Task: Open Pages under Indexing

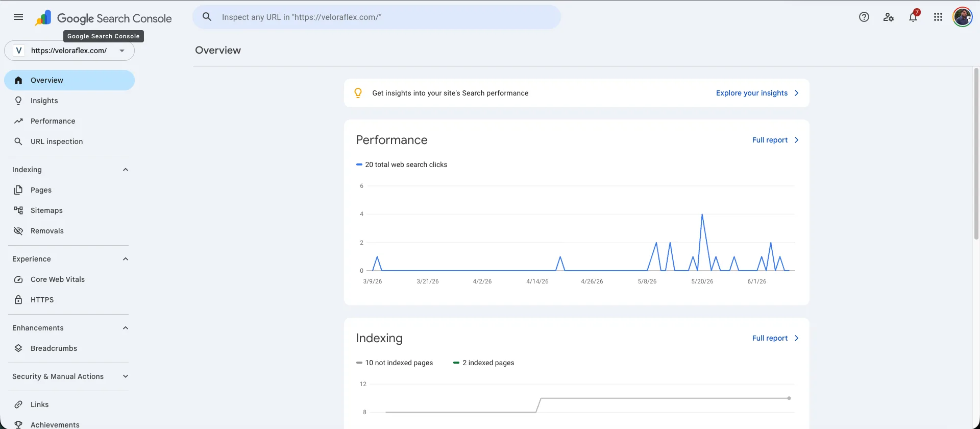Action: coord(69,190)
